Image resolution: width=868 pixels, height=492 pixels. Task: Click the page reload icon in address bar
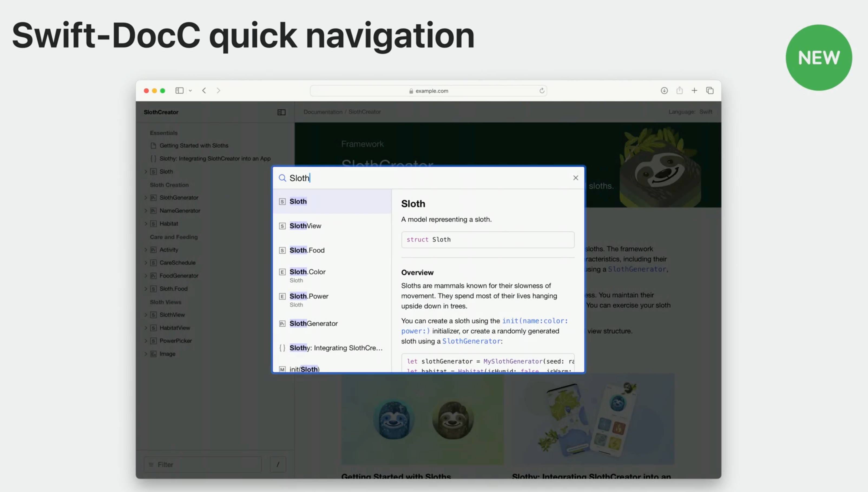tap(542, 91)
